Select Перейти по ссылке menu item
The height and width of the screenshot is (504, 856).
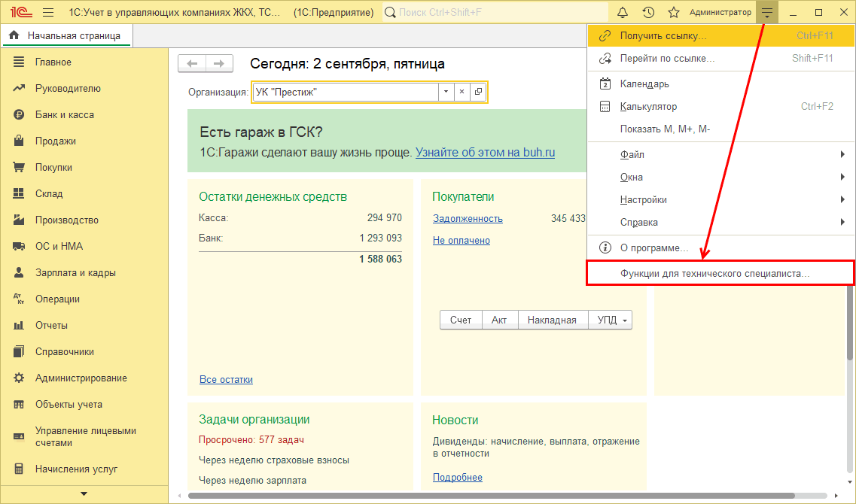coord(721,59)
